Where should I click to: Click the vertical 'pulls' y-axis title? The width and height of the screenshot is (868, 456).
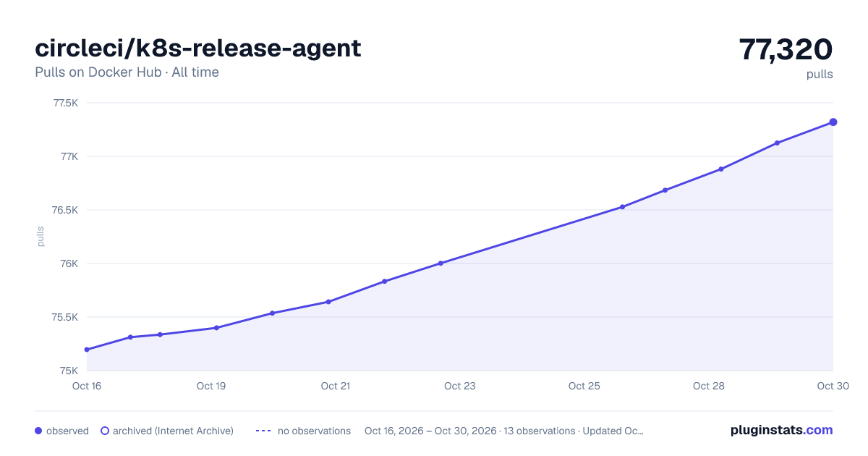coord(41,237)
